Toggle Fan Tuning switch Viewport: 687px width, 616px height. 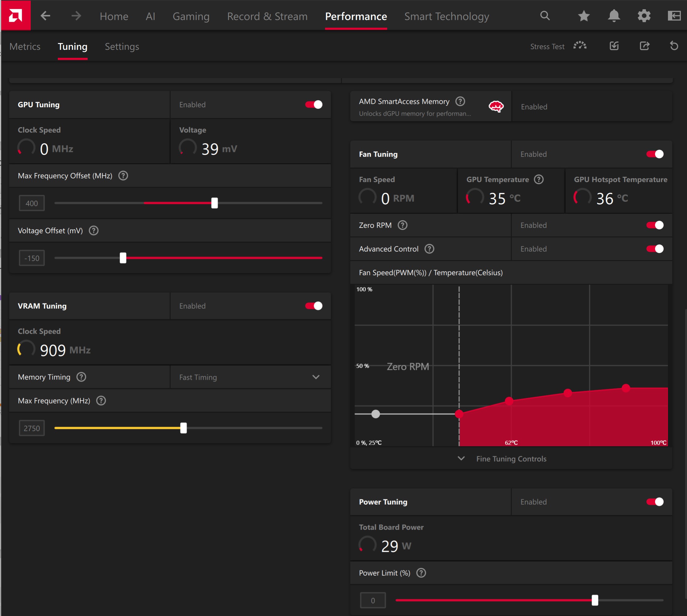(x=655, y=154)
